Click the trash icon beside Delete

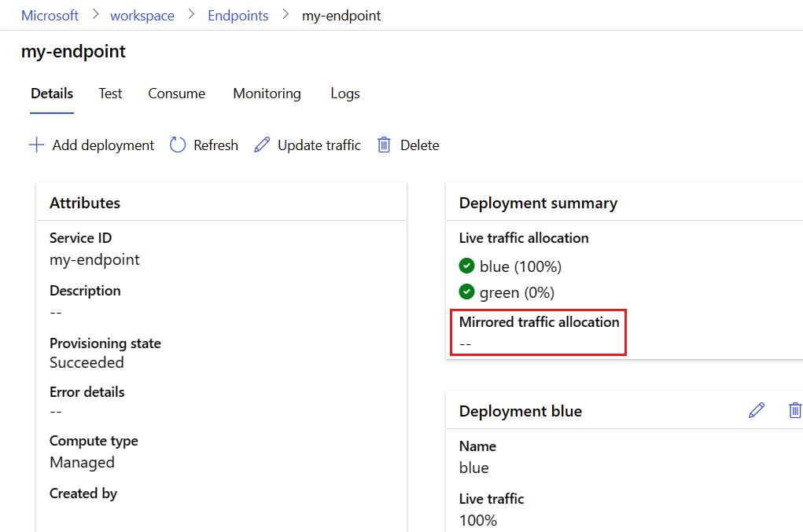[x=384, y=145]
